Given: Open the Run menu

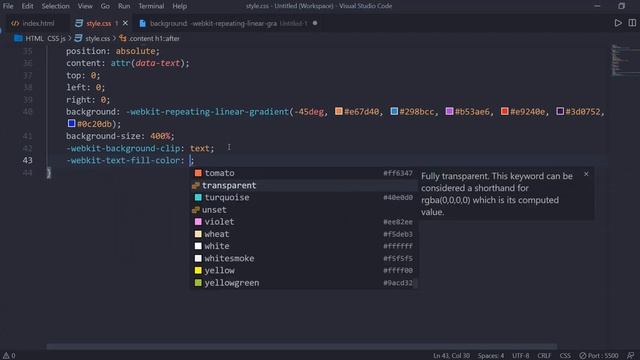Looking at the screenshot, I should pos(124,6).
